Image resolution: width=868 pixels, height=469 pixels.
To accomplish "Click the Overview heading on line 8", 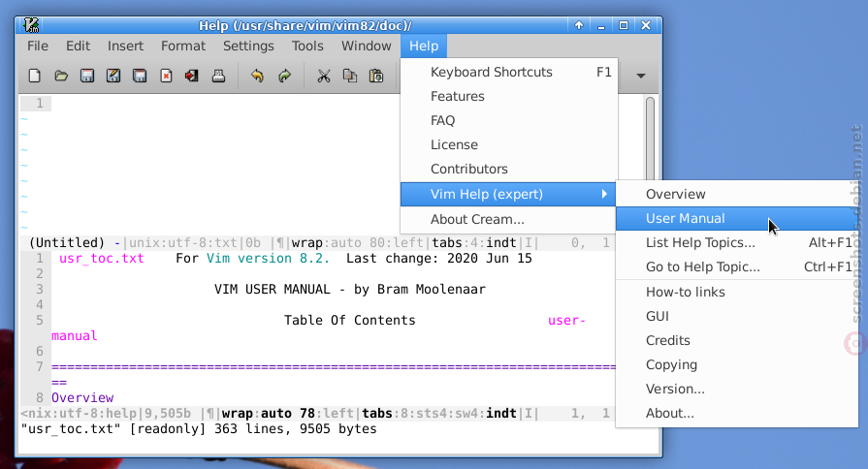I will (x=82, y=397).
